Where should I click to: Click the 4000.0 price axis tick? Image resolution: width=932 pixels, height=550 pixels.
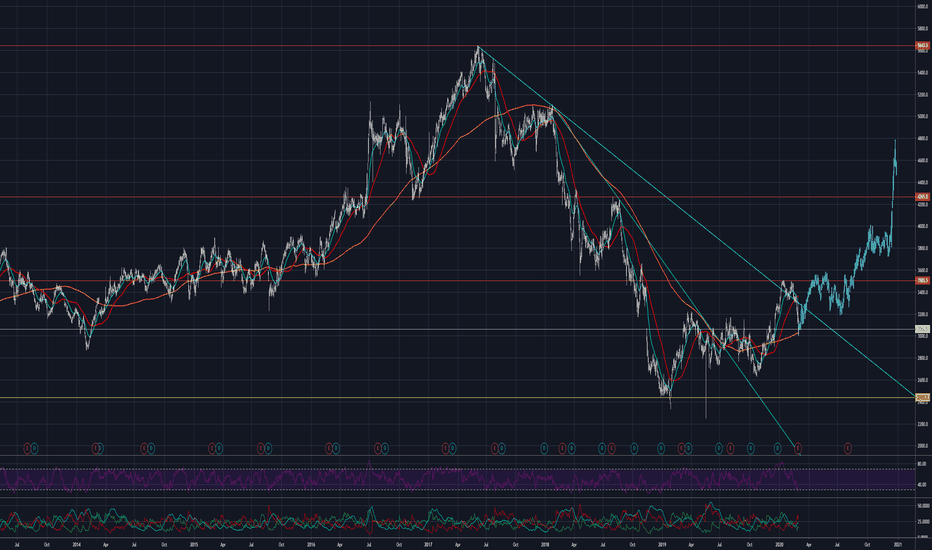(923, 227)
